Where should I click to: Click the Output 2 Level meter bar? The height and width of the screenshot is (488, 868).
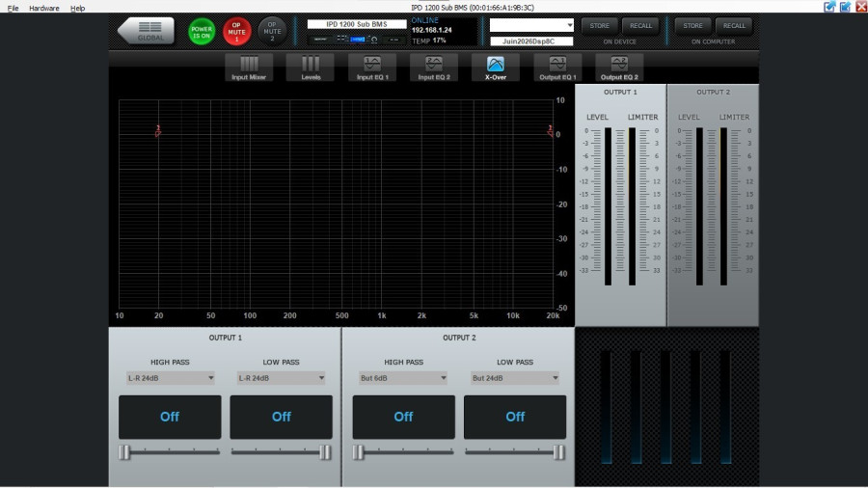point(700,206)
